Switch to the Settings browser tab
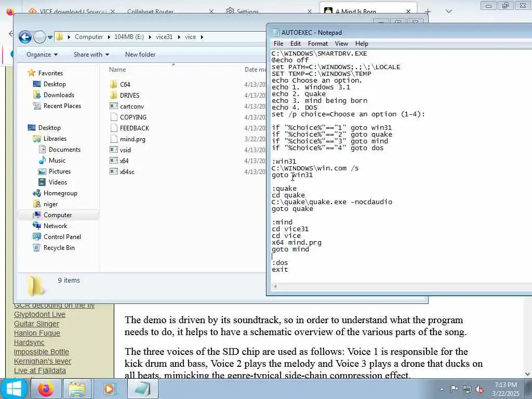 click(247, 11)
